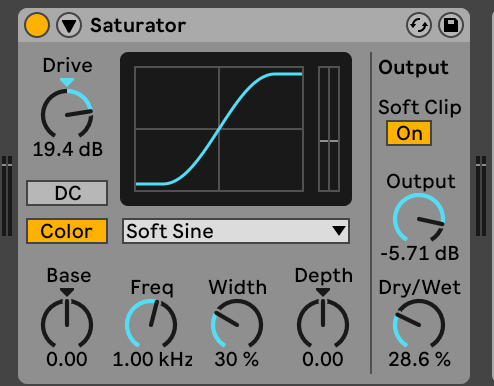Collapse Saturator's extended controls with the triangle

(x=69, y=25)
